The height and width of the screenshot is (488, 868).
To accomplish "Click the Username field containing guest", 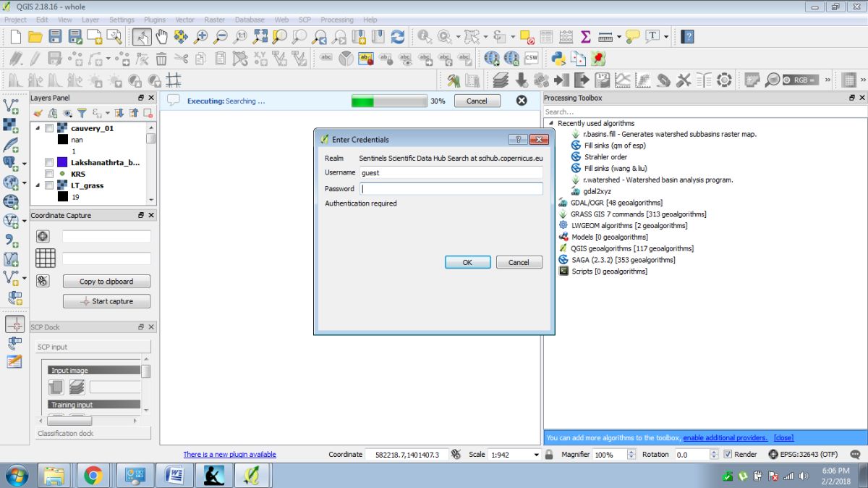I will tap(451, 172).
